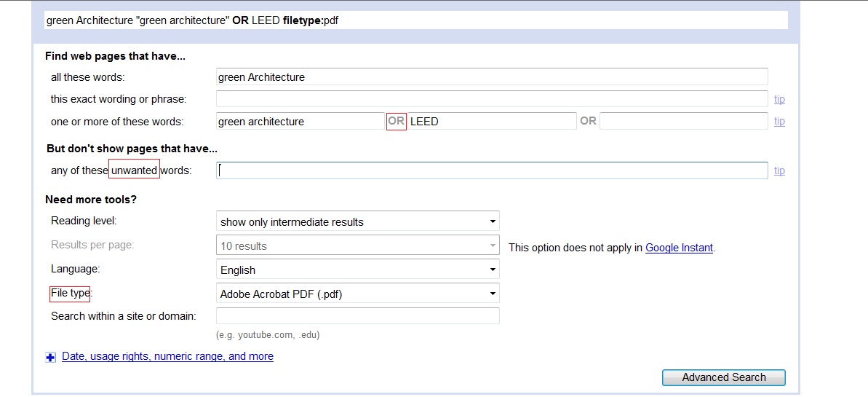Open the Google Instant link

679,248
